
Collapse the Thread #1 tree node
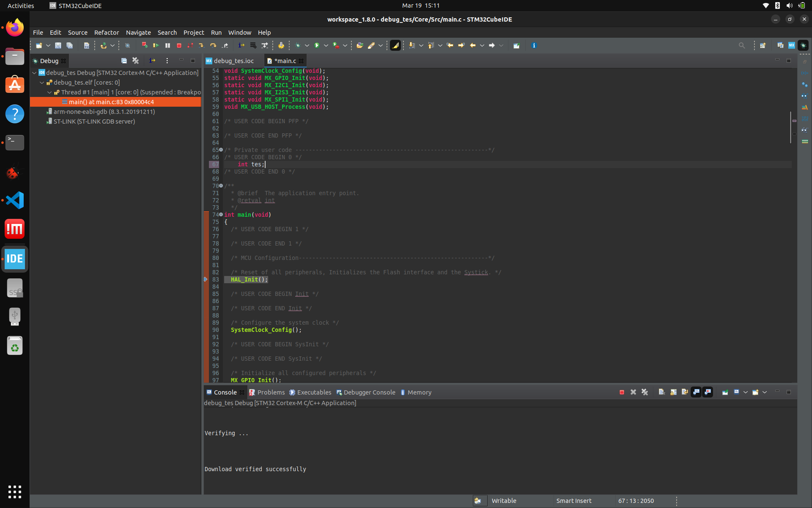pyautogui.click(x=49, y=92)
